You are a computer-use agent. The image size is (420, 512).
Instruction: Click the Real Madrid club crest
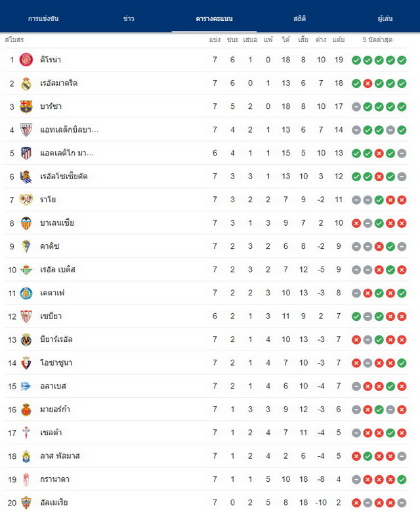tap(26, 83)
